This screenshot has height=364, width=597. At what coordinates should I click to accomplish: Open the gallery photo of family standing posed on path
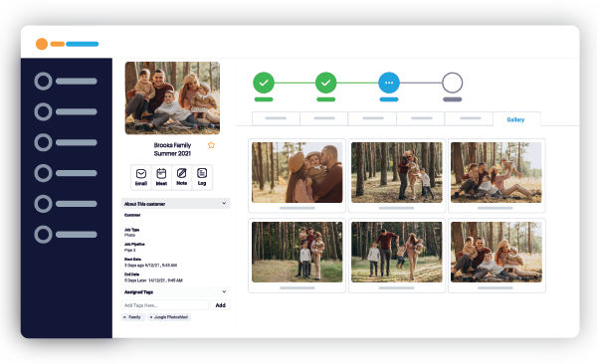coord(297,252)
